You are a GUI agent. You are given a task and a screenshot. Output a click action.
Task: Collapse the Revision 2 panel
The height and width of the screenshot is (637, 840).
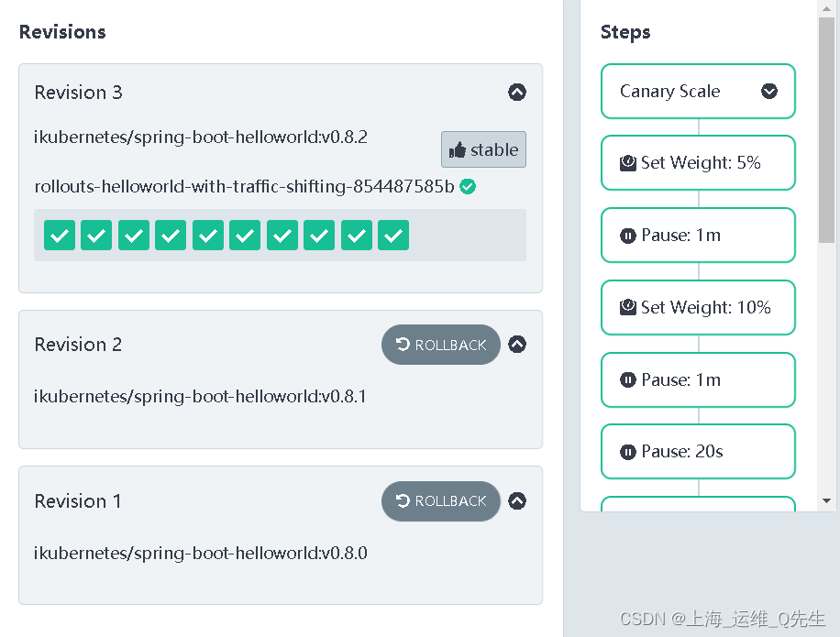point(517,345)
